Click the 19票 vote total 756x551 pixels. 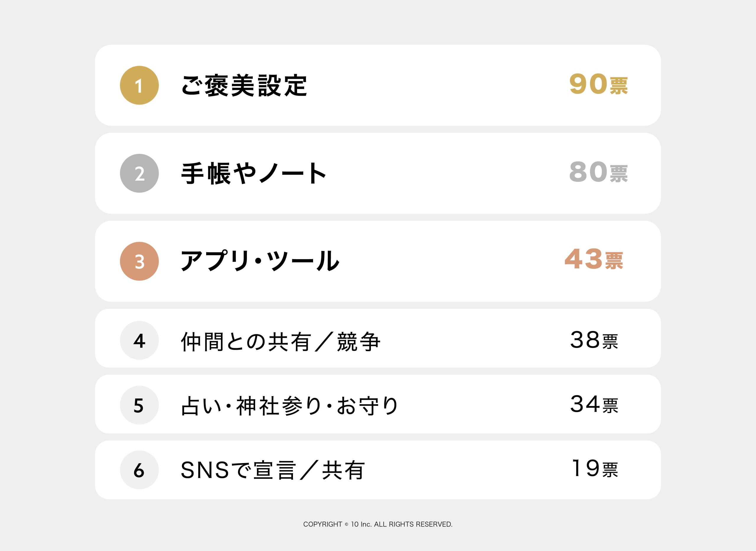click(x=595, y=469)
